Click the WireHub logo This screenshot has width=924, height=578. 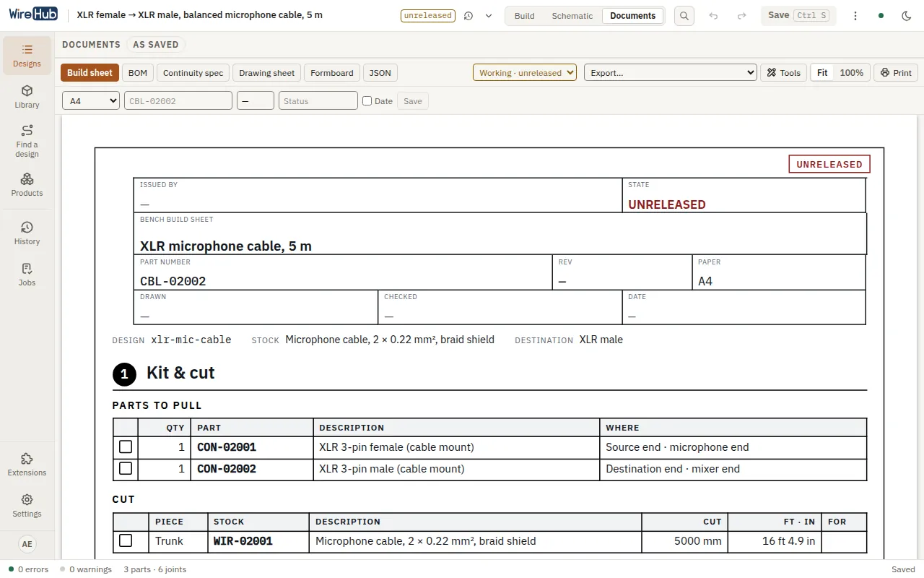(x=33, y=14)
